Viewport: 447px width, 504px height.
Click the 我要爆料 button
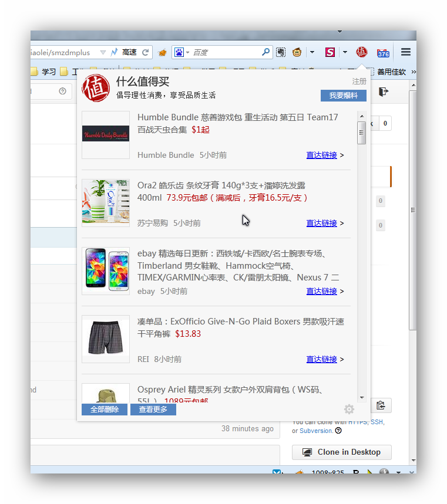344,96
